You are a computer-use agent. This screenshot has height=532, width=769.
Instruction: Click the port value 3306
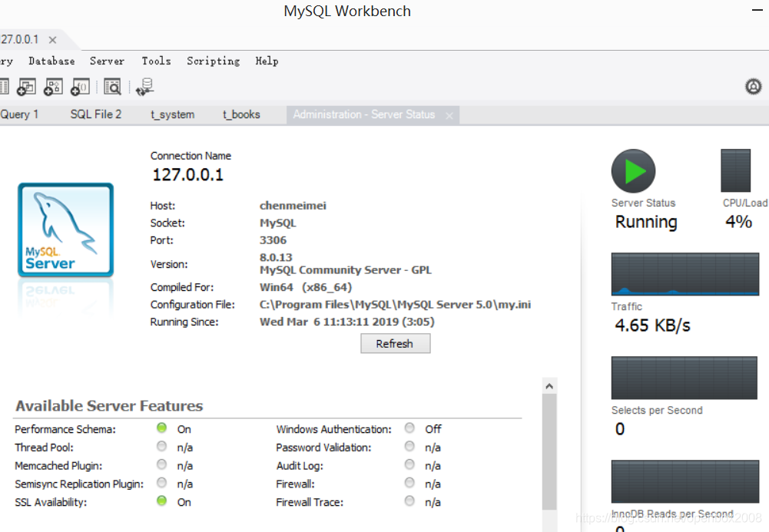pyautogui.click(x=273, y=240)
